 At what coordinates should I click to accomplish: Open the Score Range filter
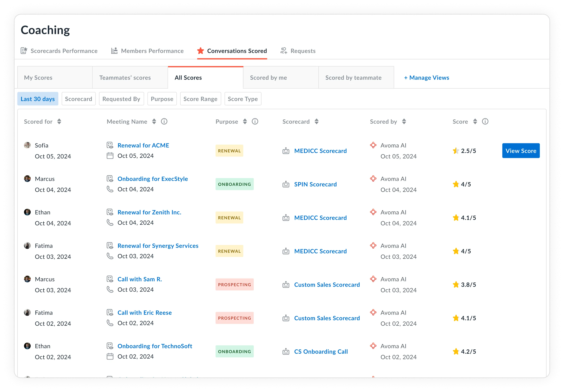(x=200, y=99)
